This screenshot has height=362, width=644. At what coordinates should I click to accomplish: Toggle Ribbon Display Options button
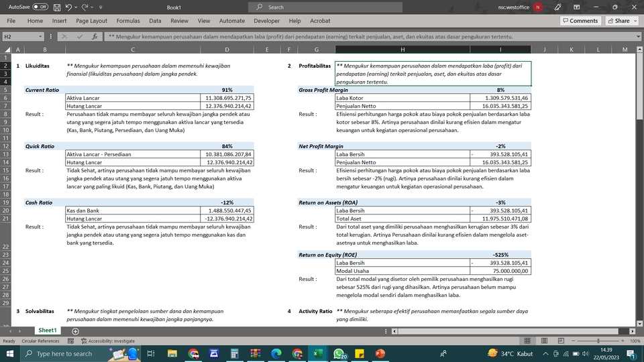tap(577, 7)
